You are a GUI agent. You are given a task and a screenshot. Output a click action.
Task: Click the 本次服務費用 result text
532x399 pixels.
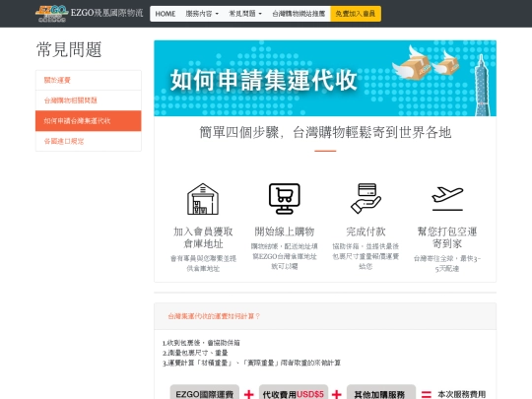tap(461, 394)
